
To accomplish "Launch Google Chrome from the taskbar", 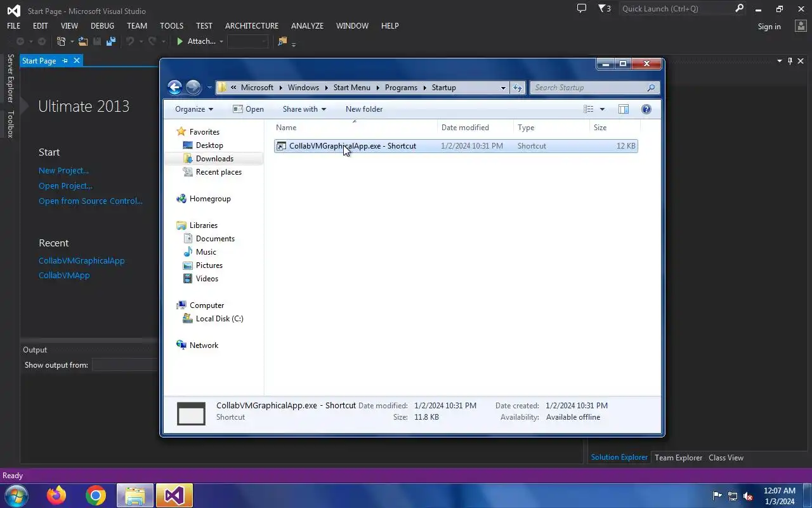I will point(96,495).
